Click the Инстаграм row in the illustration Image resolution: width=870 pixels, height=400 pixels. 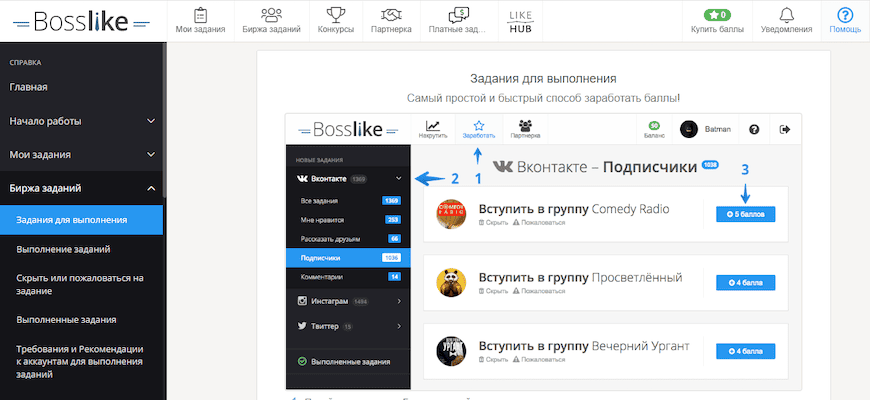[348, 301]
